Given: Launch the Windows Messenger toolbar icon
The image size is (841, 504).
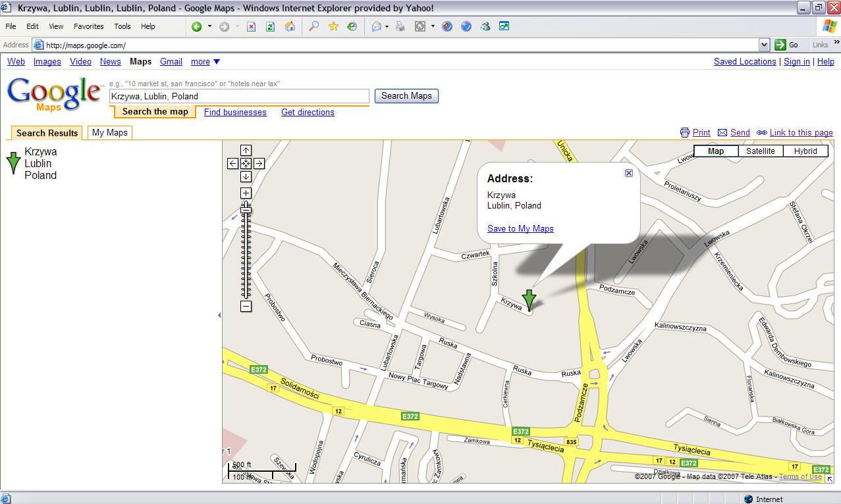Looking at the screenshot, I should coord(485,26).
